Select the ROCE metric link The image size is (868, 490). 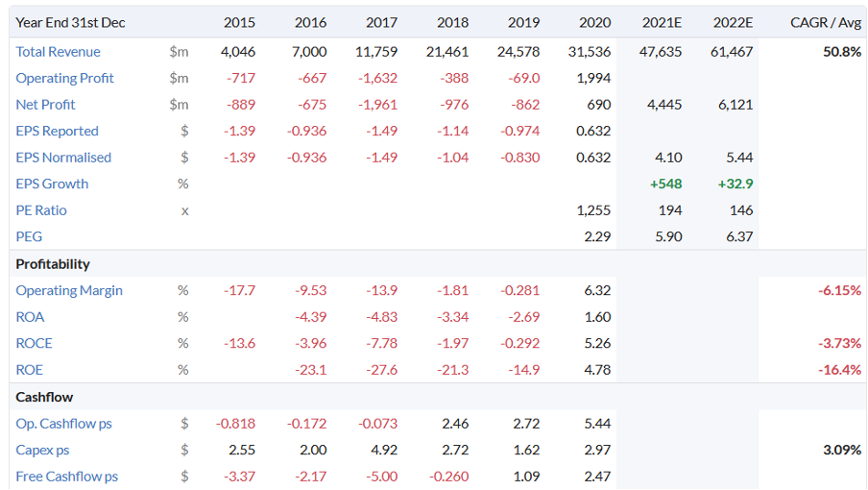click(34, 343)
